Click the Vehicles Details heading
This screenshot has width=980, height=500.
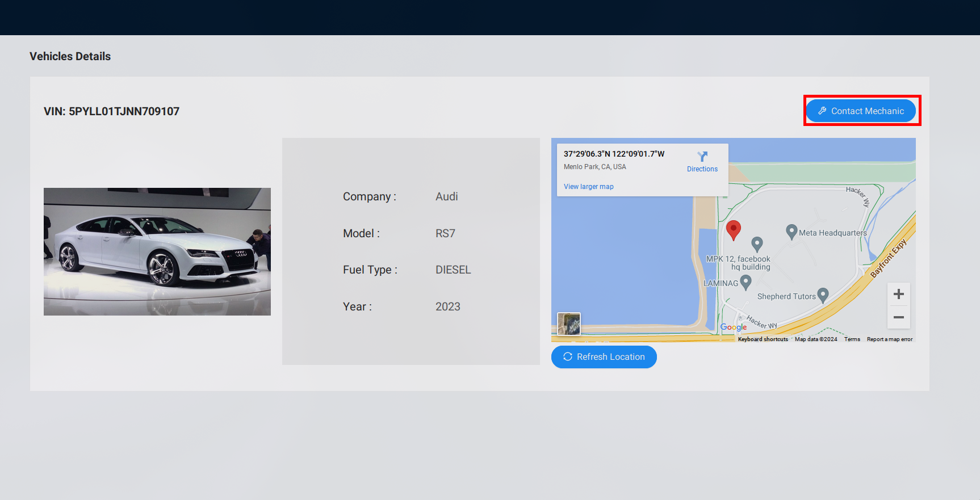(x=70, y=56)
